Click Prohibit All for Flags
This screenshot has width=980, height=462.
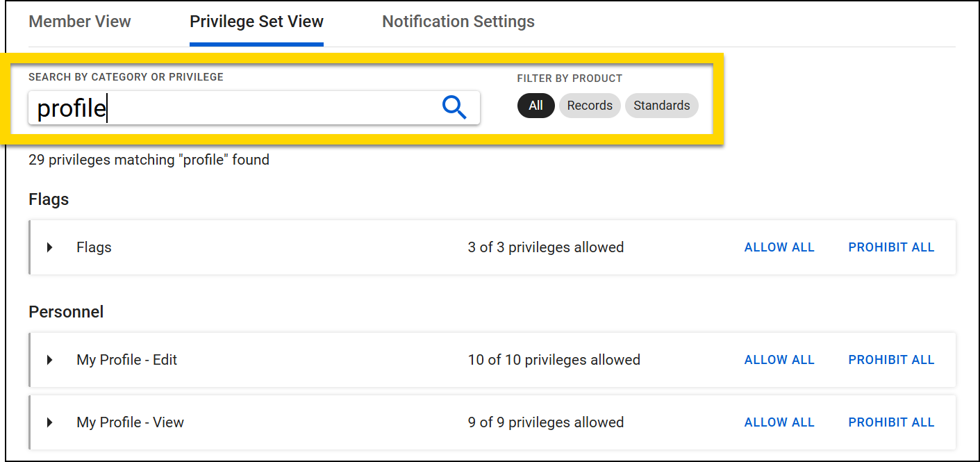[891, 247]
